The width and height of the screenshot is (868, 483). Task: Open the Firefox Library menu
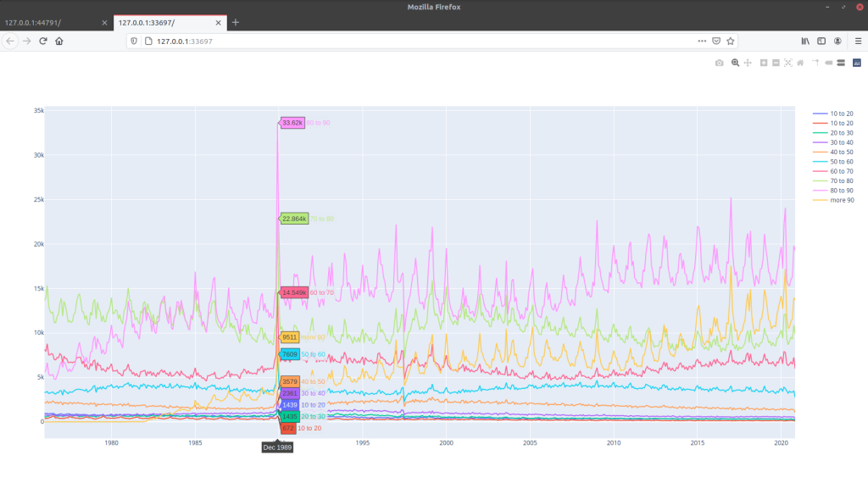pos(805,41)
